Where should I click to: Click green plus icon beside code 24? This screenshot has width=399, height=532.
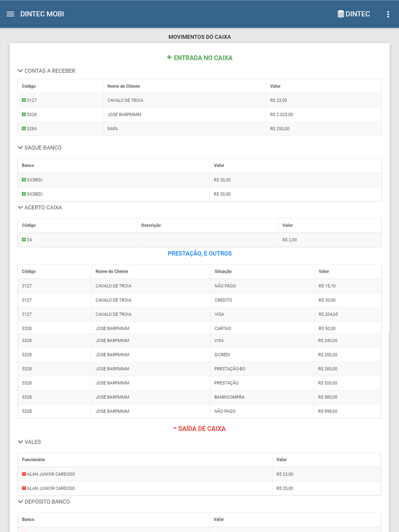[24, 240]
